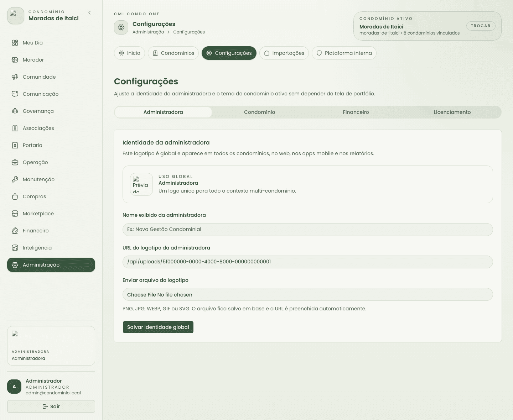
Task: Click the URL do logotipo input field
Action: (308, 262)
